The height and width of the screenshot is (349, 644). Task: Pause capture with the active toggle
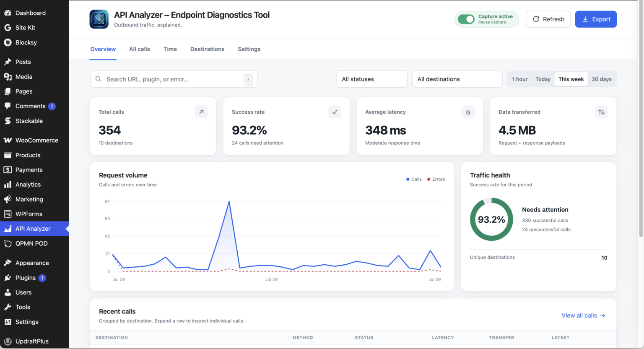point(466,19)
